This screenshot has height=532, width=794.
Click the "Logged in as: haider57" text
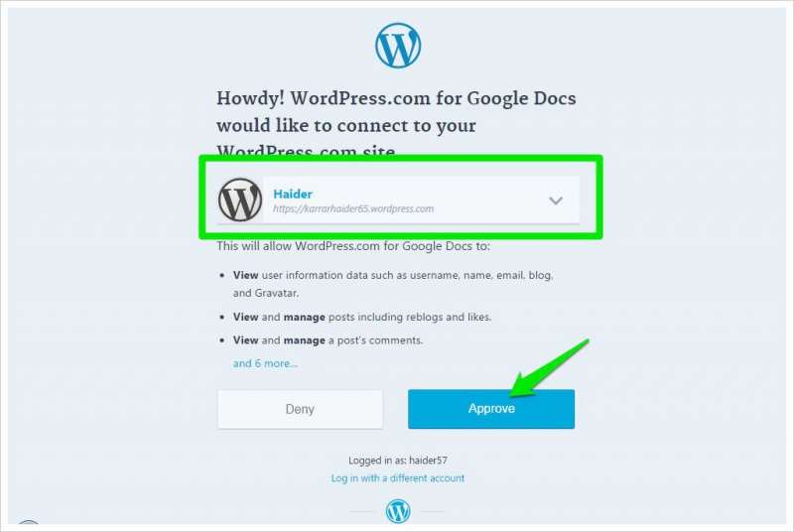pos(398,461)
